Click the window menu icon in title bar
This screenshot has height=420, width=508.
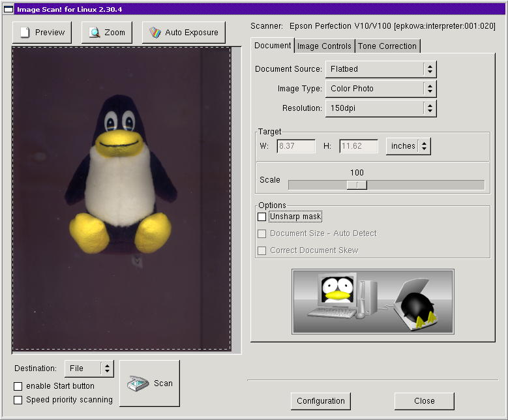click(x=8, y=9)
